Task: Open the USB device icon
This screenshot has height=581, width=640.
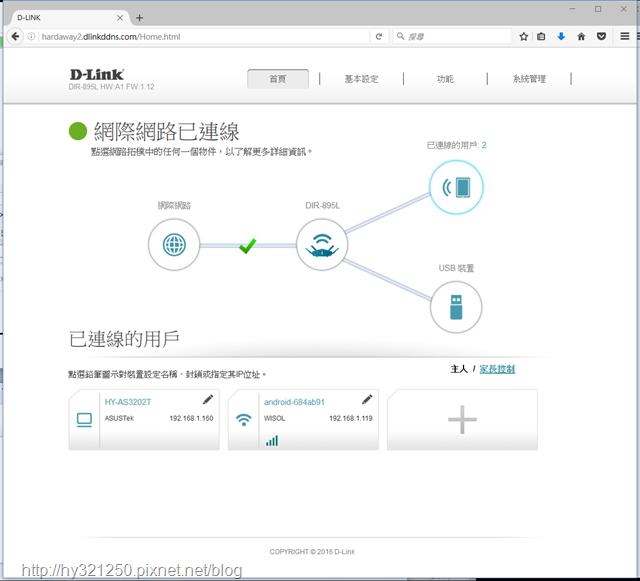Action: click(456, 307)
